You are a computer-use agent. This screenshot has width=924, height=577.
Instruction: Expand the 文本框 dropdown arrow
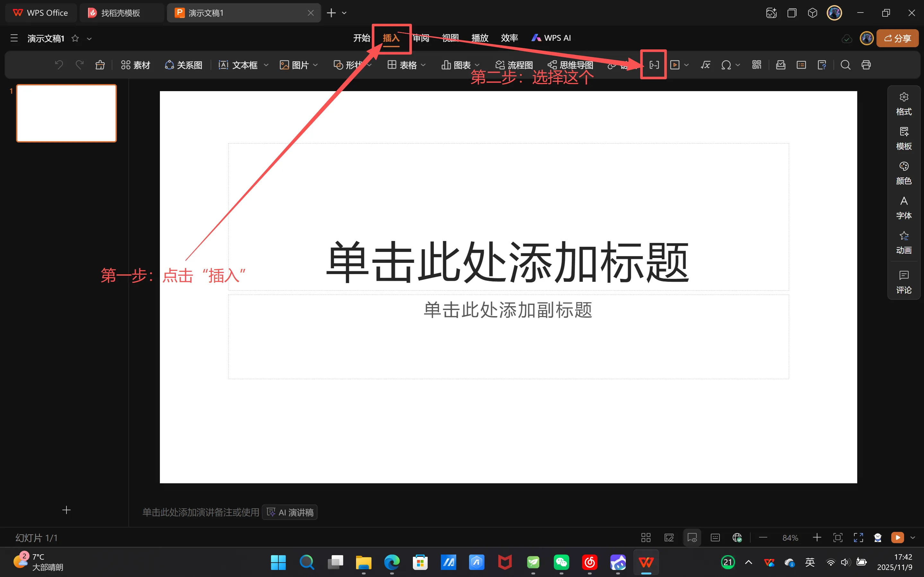click(x=266, y=65)
